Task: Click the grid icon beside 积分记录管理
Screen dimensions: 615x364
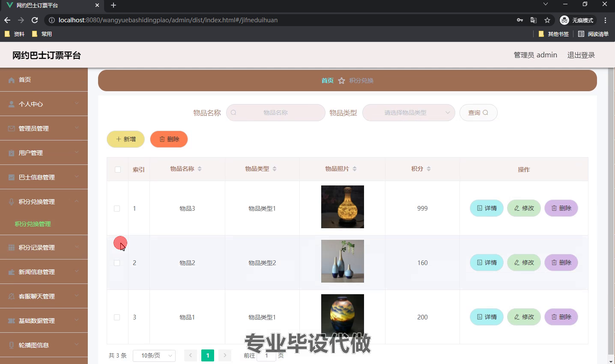Action: 12,248
